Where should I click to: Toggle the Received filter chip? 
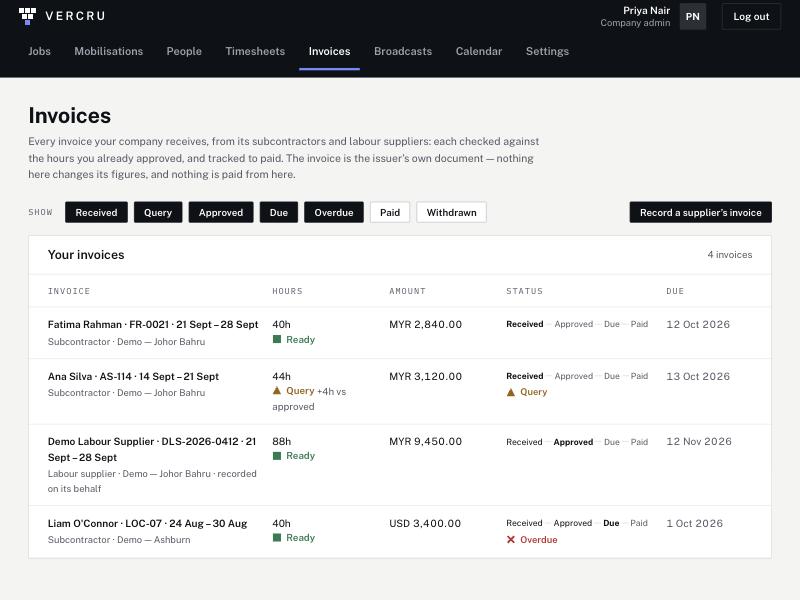(96, 212)
